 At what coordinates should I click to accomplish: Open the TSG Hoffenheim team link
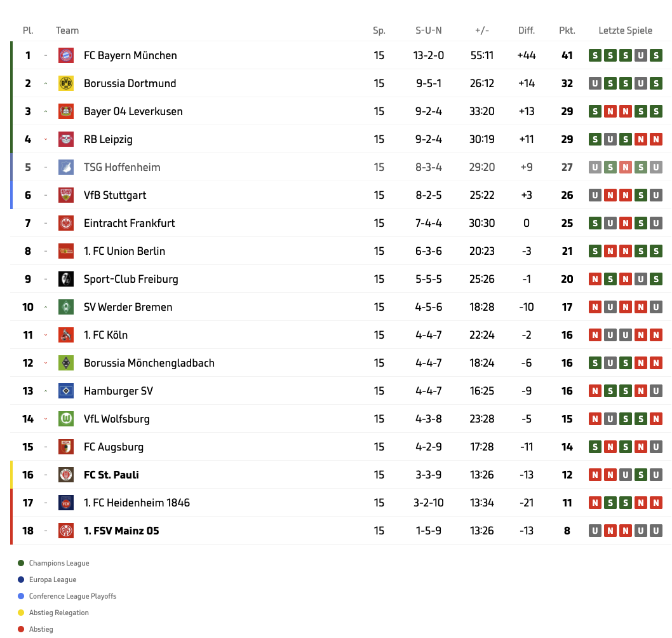[x=122, y=167]
